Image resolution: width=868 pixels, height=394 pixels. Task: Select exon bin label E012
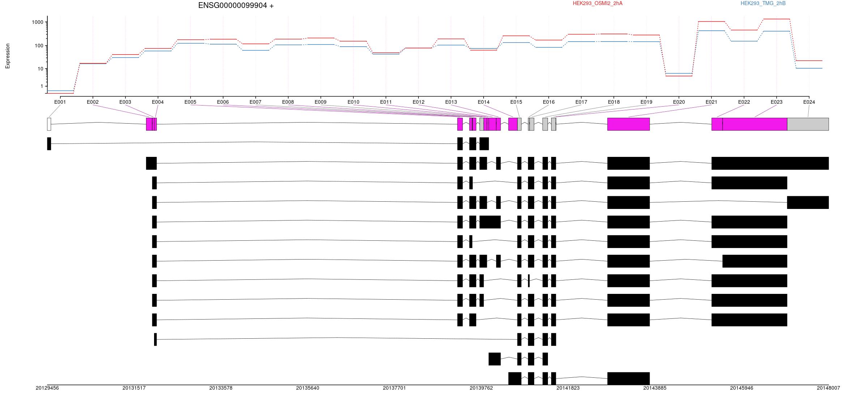coord(418,102)
